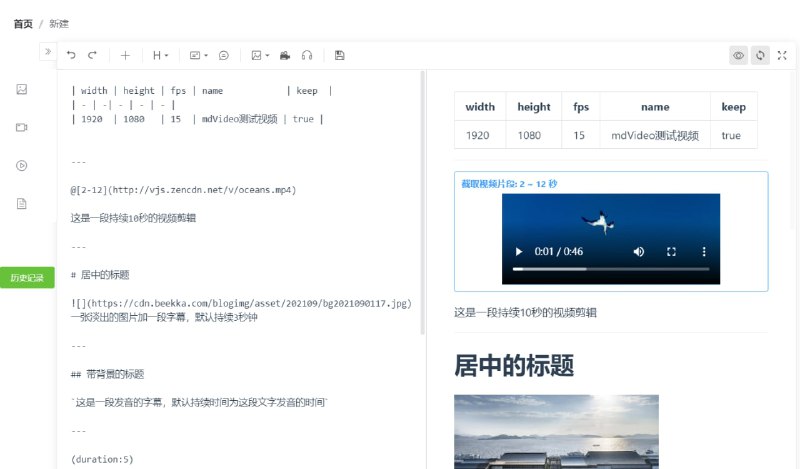Click the green 历史记录 button
The image size is (800, 469).
[x=27, y=278]
